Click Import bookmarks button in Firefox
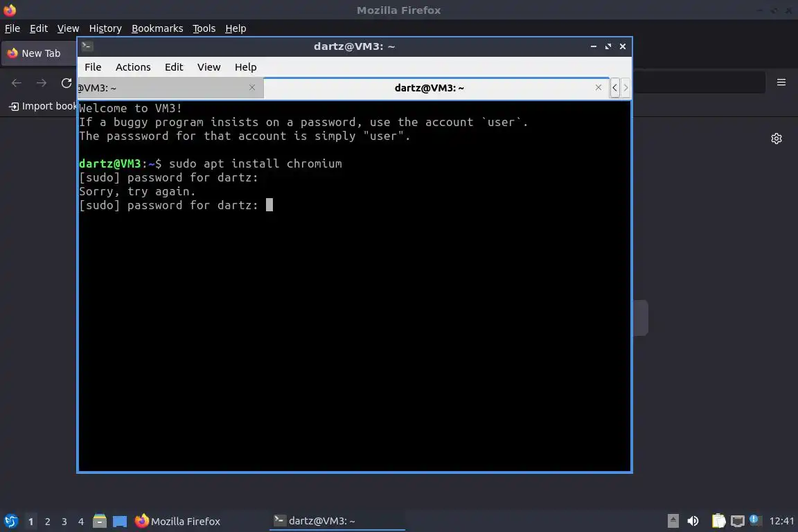 pos(43,106)
